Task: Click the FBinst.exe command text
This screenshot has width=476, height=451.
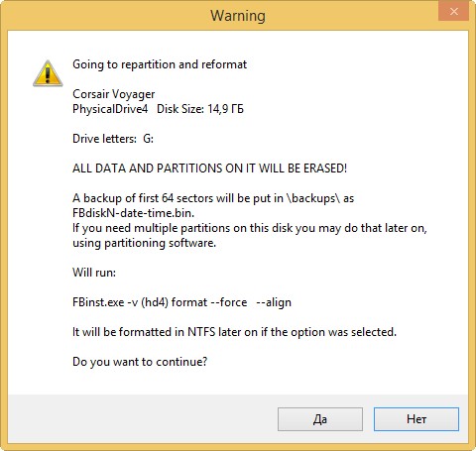Action: [x=181, y=302]
